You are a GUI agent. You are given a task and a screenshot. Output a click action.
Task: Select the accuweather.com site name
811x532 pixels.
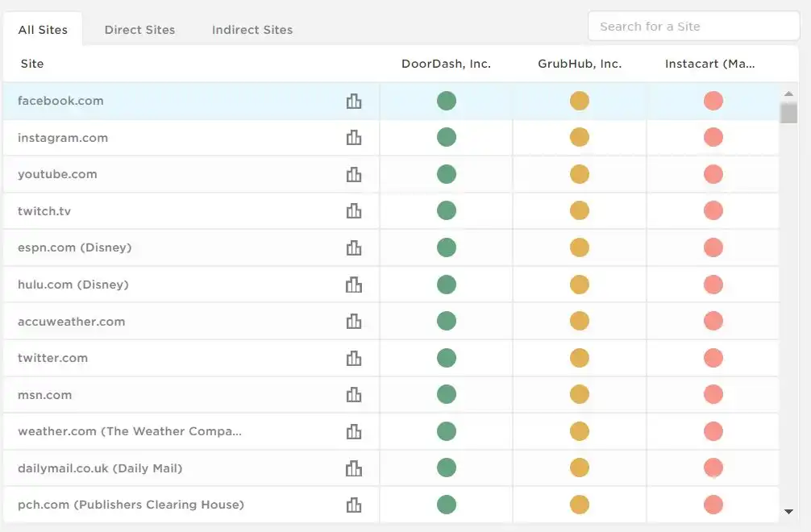pyautogui.click(x=72, y=322)
